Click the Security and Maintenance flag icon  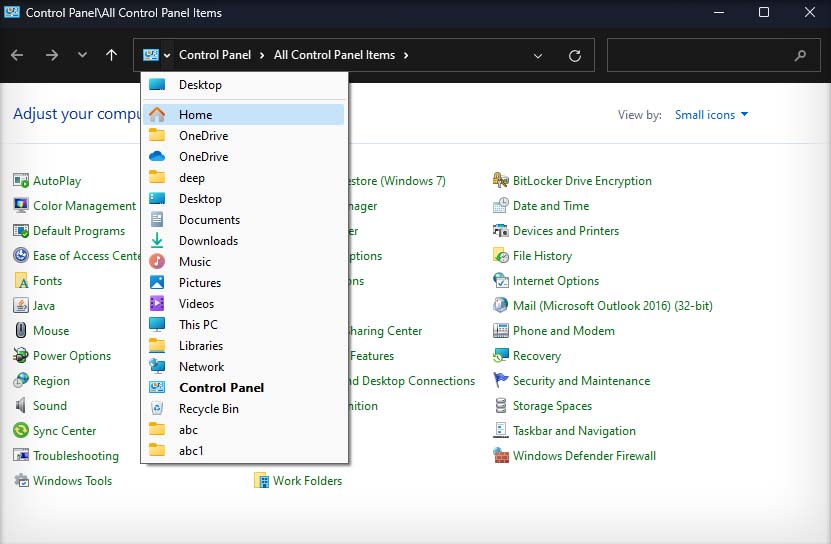coord(500,380)
